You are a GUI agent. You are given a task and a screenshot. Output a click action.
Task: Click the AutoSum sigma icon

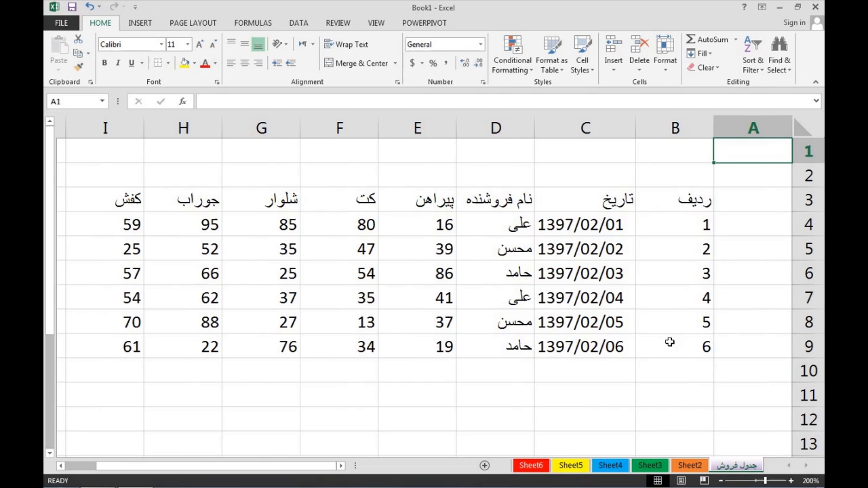pos(691,39)
